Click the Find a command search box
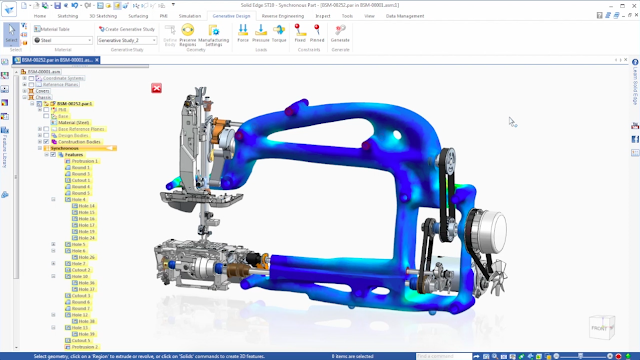This screenshot has height=360, width=640. (444, 356)
